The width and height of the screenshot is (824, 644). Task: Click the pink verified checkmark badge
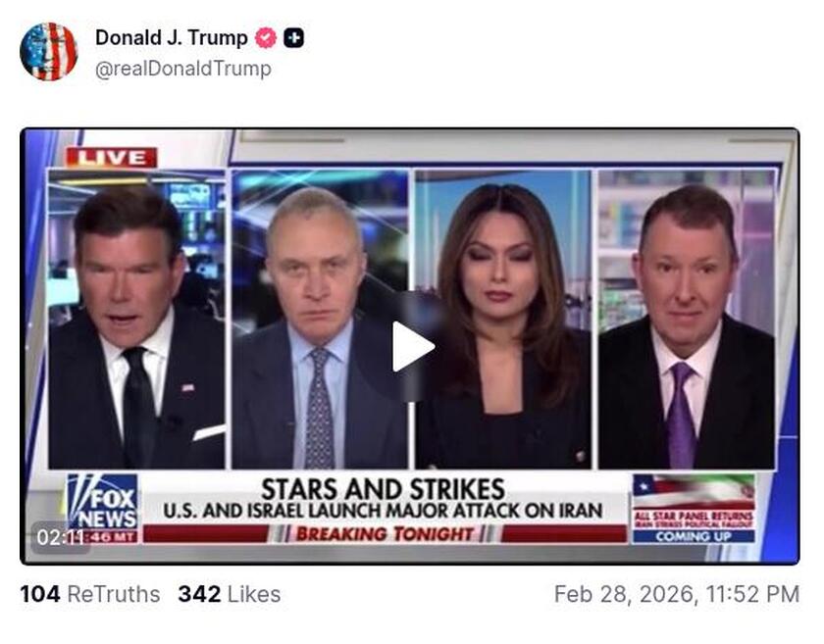(x=266, y=38)
